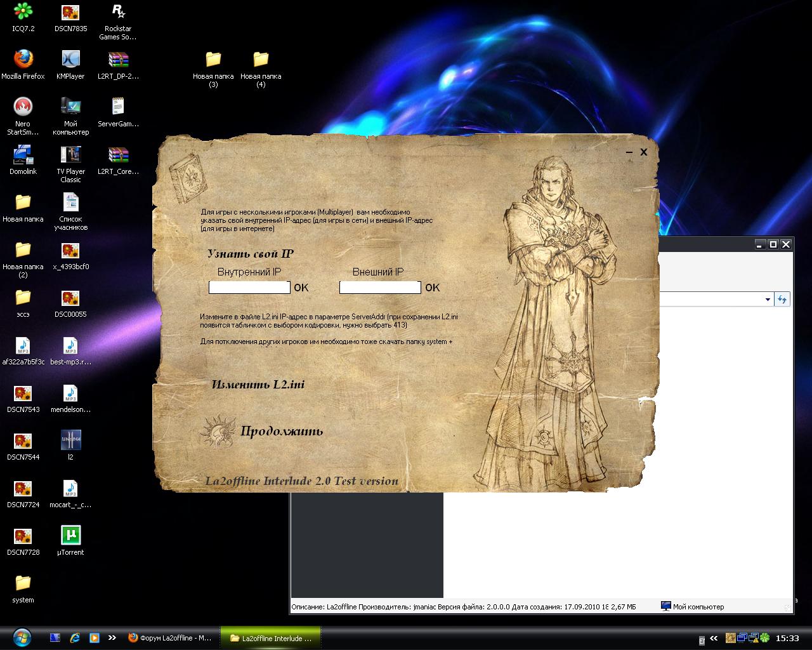812x650 pixels.
Task: Click the Внешний IP input field
Action: [380, 288]
